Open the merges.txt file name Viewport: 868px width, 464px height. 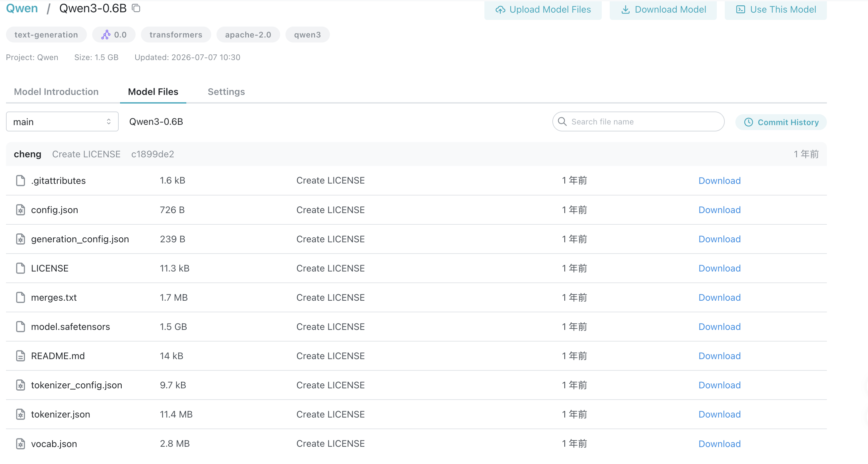coord(54,297)
